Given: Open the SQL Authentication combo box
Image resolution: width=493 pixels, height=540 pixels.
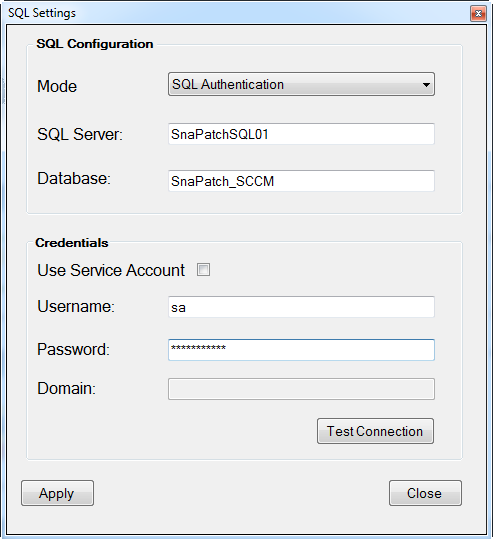Looking at the screenshot, I should coord(301,84).
